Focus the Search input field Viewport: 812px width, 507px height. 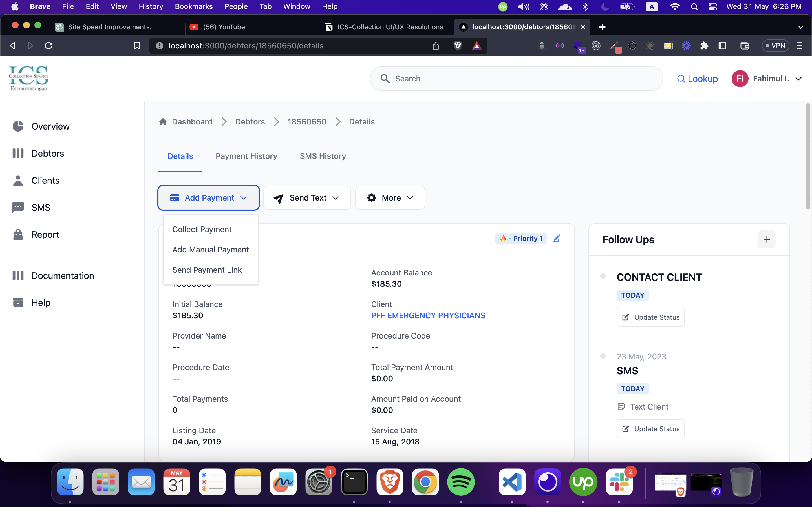click(x=516, y=79)
